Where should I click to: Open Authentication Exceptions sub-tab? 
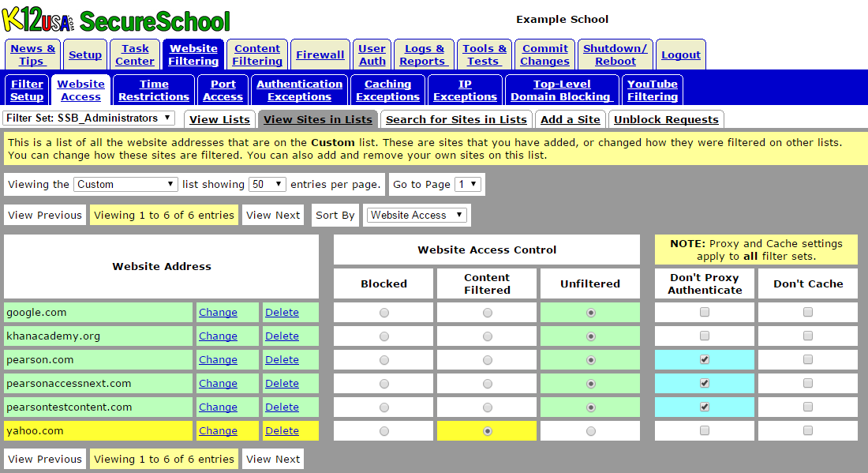pyautogui.click(x=300, y=90)
